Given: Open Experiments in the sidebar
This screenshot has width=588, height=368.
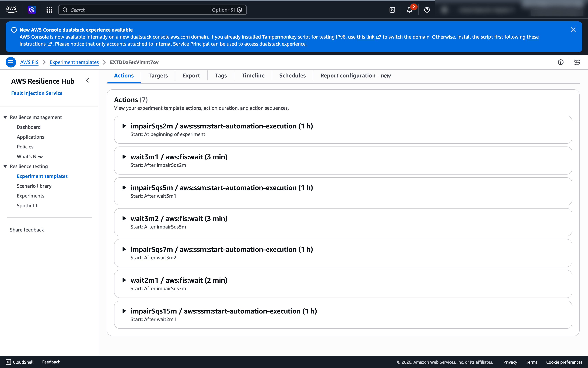Looking at the screenshot, I should (x=30, y=196).
